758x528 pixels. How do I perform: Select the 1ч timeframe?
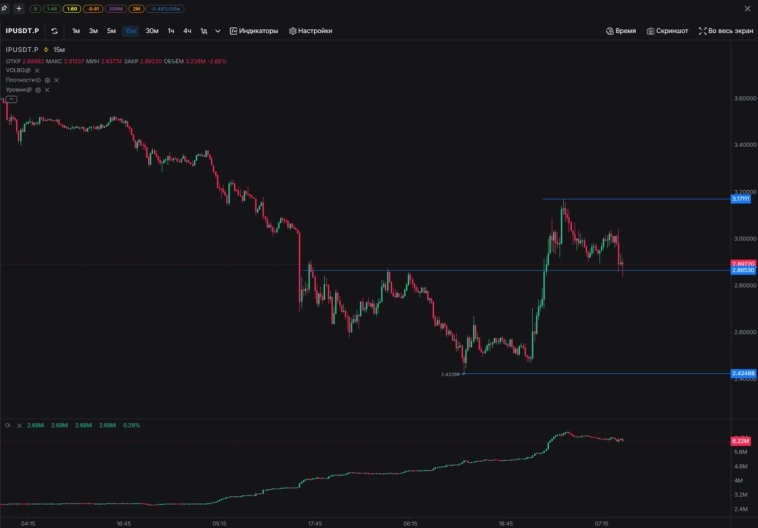[x=171, y=31]
